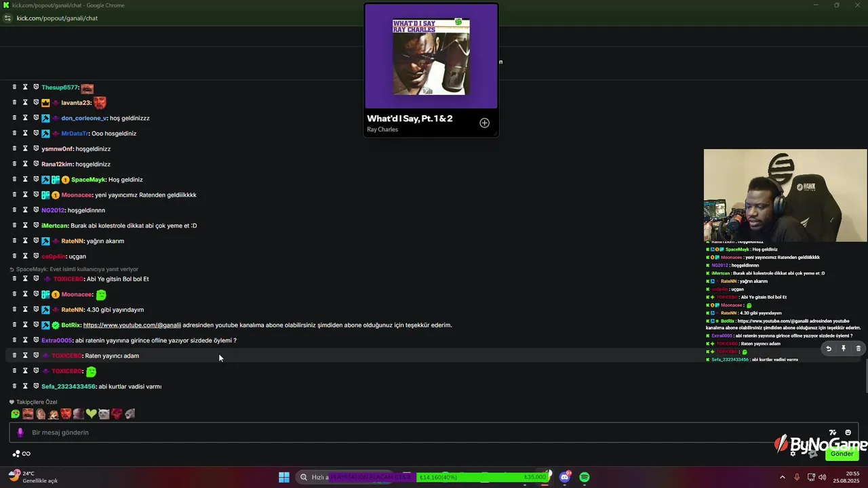Insert the green sick-face follower emote

pyautogui.click(x=15, y=413)
